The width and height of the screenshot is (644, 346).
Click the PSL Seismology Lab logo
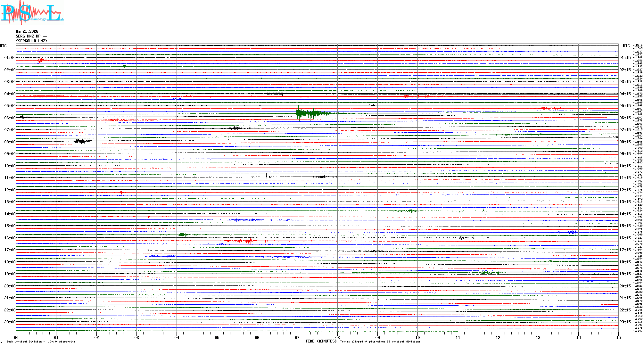pyautogui.click(x=32, y=13)
